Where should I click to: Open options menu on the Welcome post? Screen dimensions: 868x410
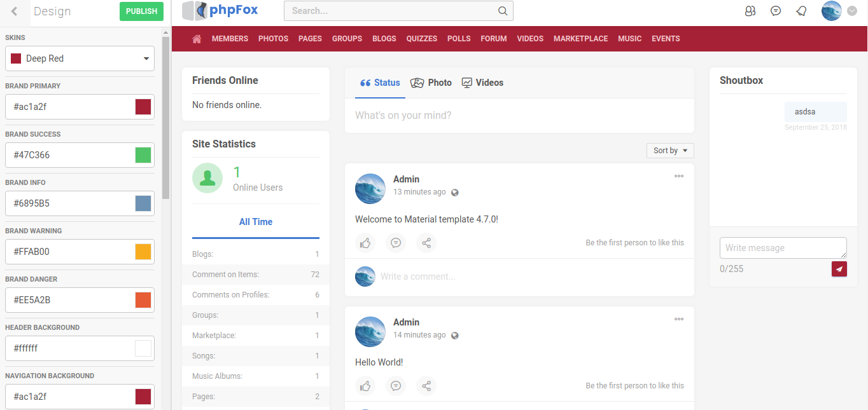(679, 177)
